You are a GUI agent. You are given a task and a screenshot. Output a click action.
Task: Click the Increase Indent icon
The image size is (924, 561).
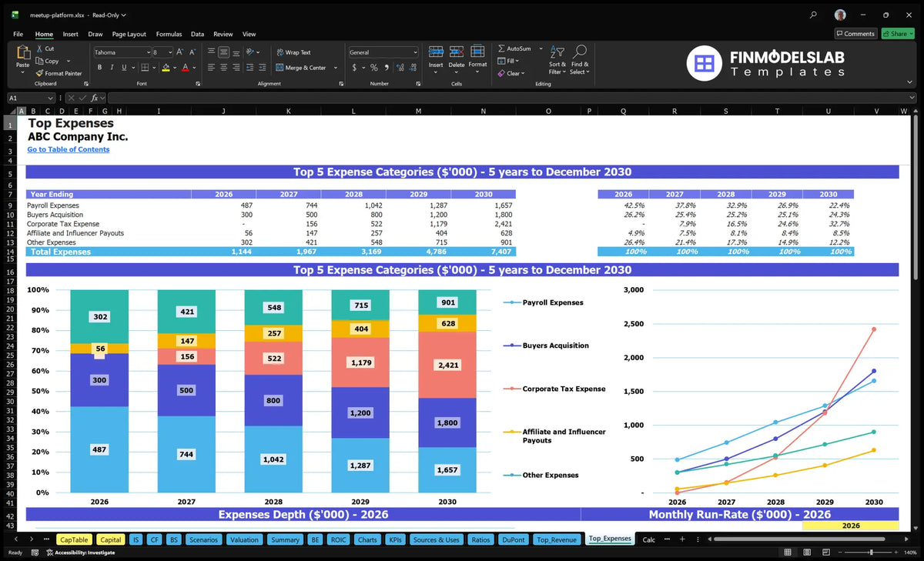click(x=262, y=68)
